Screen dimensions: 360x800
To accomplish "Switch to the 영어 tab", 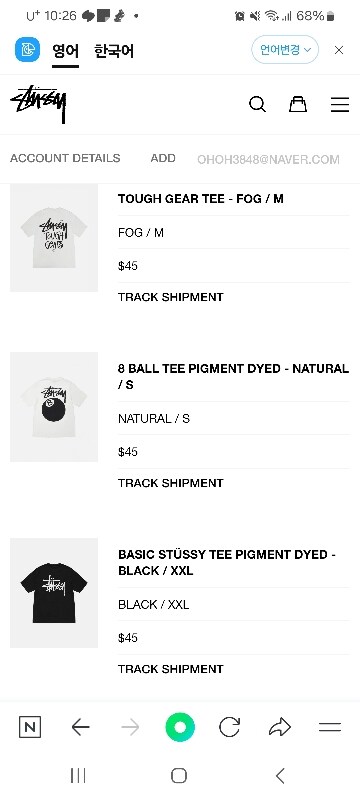I will [65, 51].
